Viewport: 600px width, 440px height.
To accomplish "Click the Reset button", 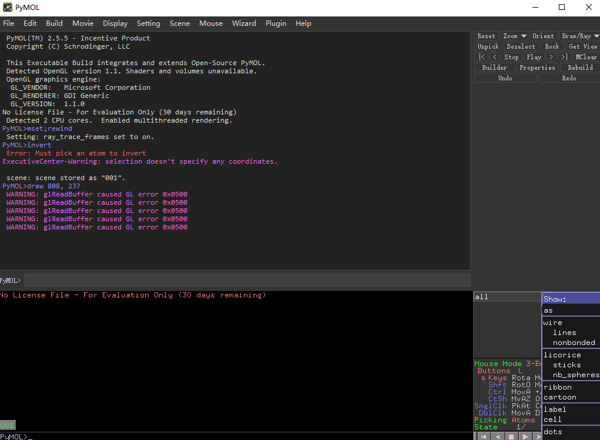I will coord(486,36).
